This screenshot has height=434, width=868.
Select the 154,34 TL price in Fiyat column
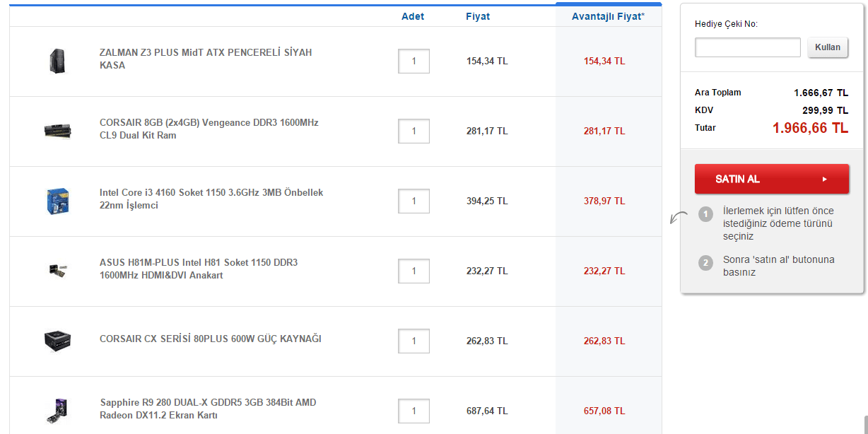(487, 61)
